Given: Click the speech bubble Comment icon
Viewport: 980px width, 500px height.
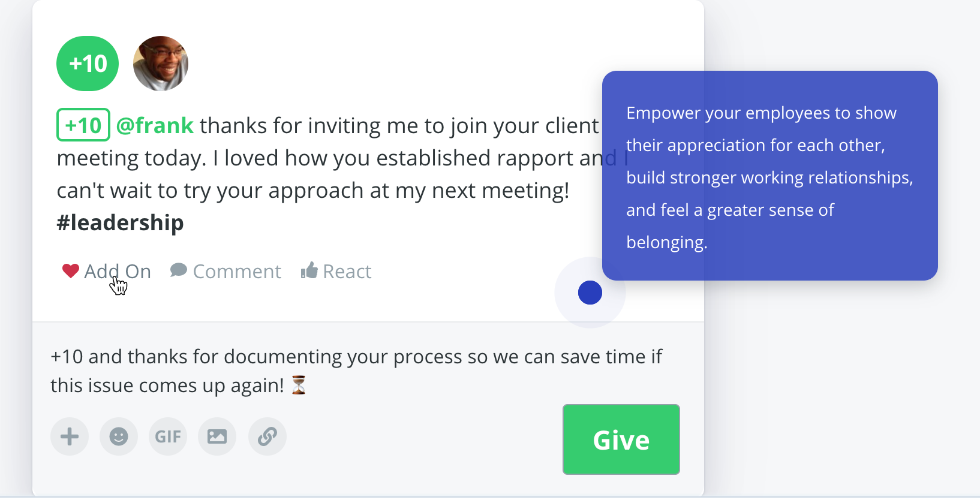Looking at the screenshot, I should click(179, 270).
